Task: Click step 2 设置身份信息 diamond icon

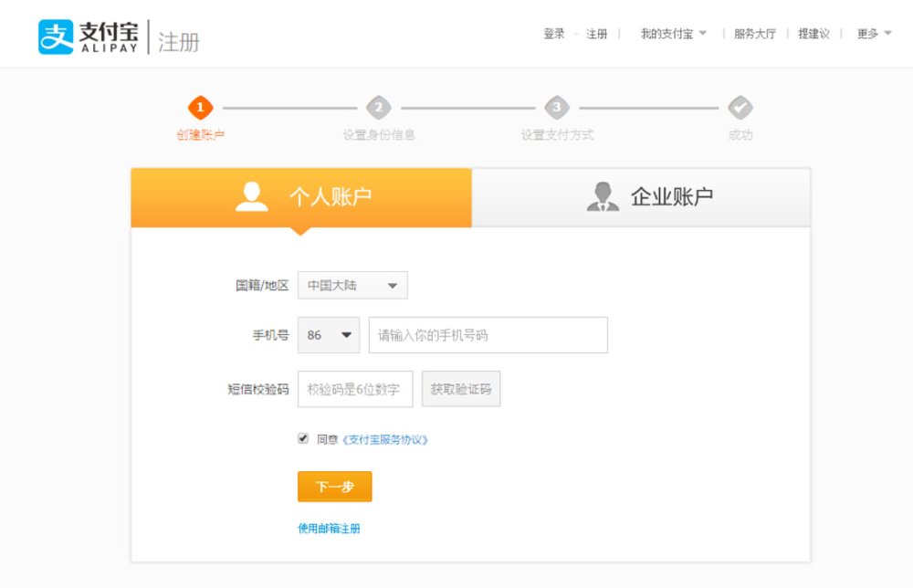Action: click(x=379, y=108)
